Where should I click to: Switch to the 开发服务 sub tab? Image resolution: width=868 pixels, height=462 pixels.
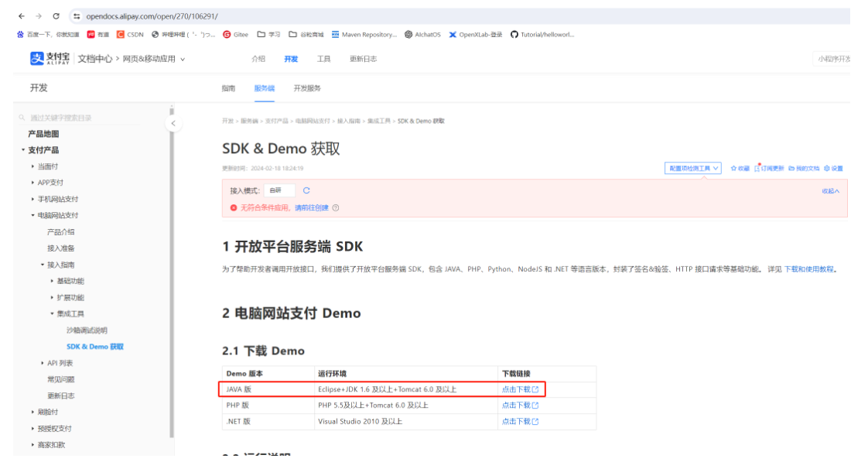click(307, 88)
